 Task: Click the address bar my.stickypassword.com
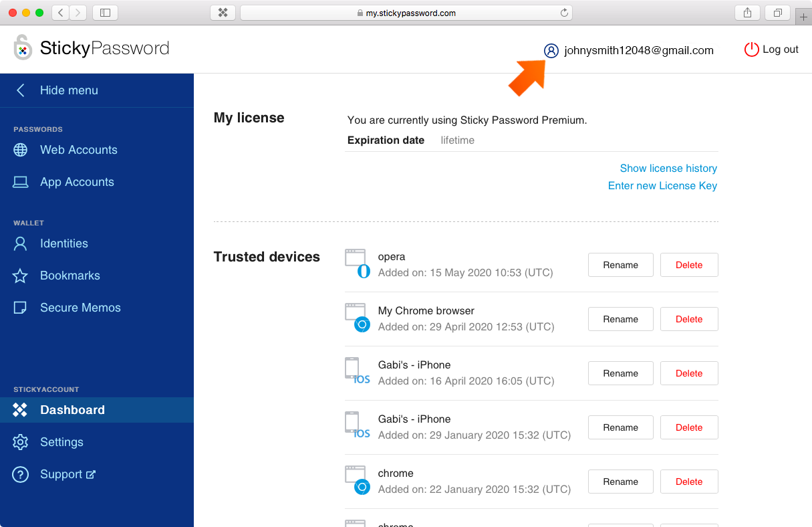(406, 13)
